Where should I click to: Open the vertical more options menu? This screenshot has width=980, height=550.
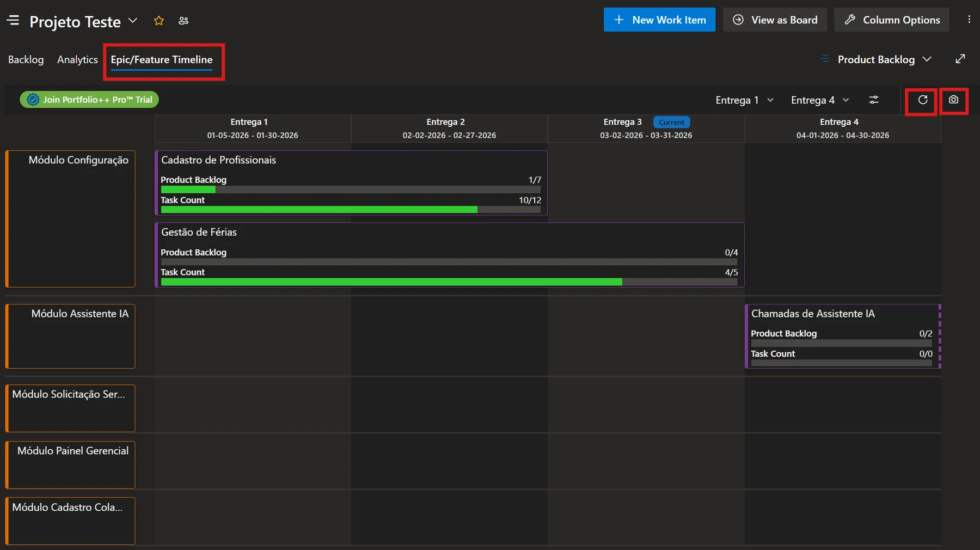click(x=969, y=19)
